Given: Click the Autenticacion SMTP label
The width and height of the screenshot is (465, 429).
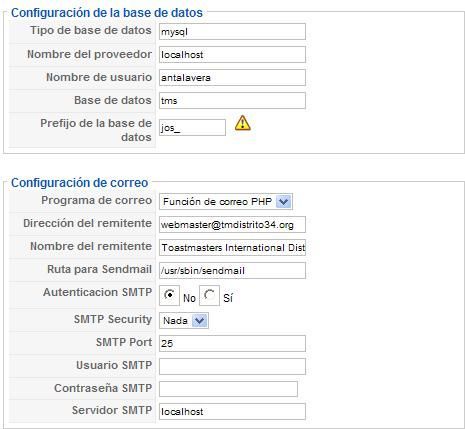Looking at the screenshot, I should 97,292.
